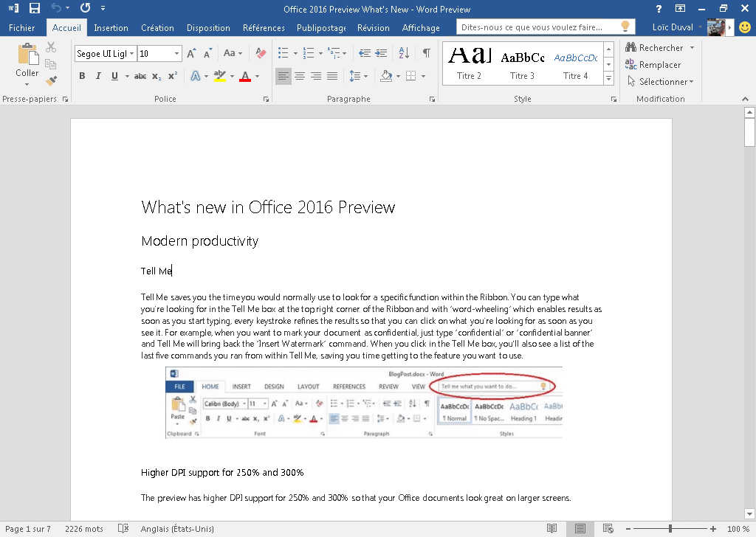
Task: Switch to Web Layout view icon
Action: pos(608,528)
